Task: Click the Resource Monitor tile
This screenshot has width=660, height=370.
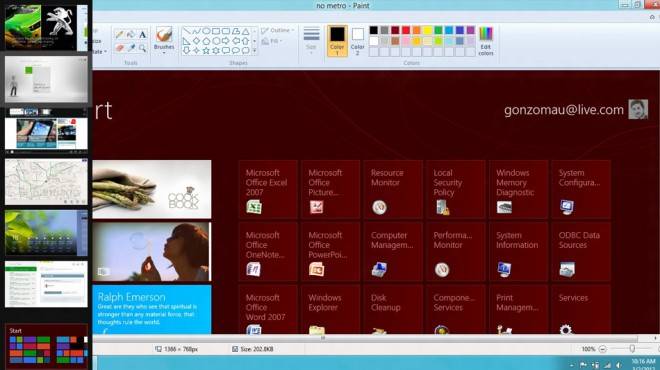Action: 393,189
